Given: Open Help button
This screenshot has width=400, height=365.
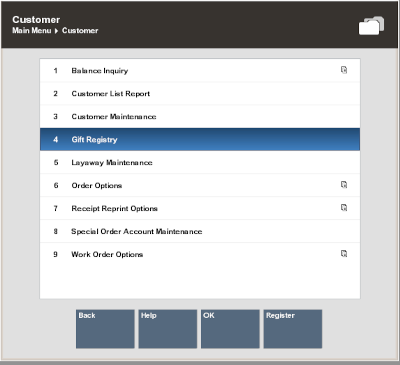Looking at the screenshot, I should click(x=168, y=329).
